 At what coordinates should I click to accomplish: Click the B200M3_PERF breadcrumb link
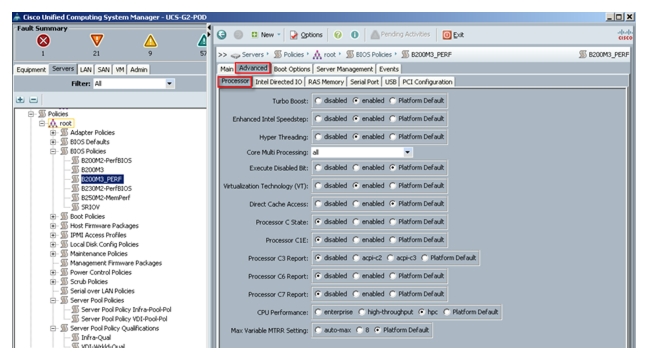pyautogui.click(x=431, y=55)
